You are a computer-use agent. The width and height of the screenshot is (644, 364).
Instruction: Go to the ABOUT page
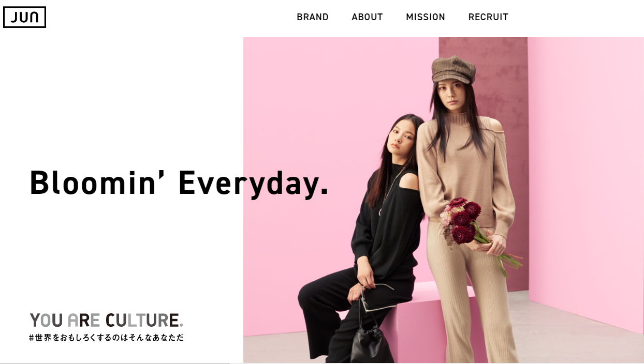tap(367, 17)
